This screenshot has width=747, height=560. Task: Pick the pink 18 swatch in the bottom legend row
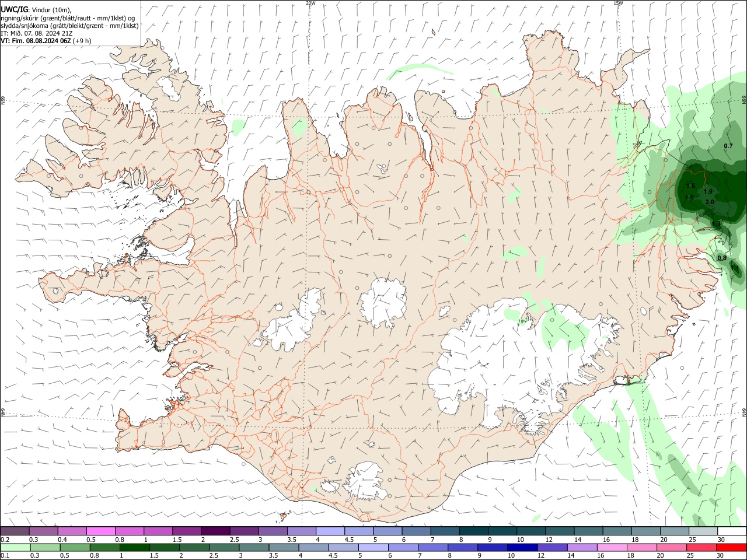pos(643,547)
